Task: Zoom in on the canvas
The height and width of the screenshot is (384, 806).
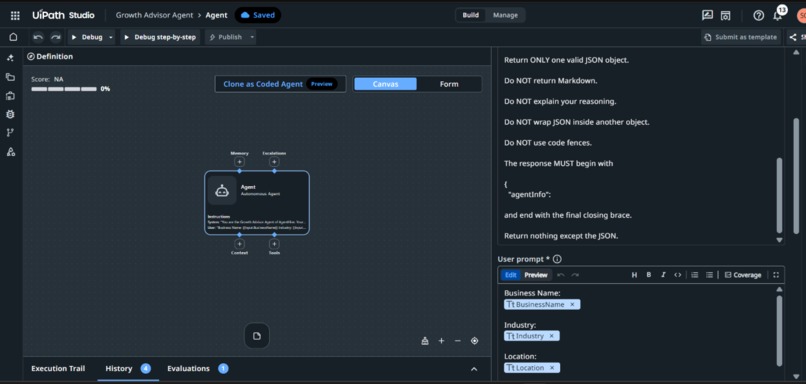Action: (x=441, y=341)
